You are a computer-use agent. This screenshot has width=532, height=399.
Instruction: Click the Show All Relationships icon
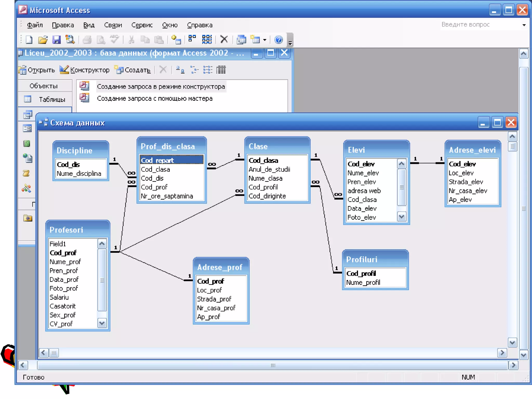(x=207, y=40)
